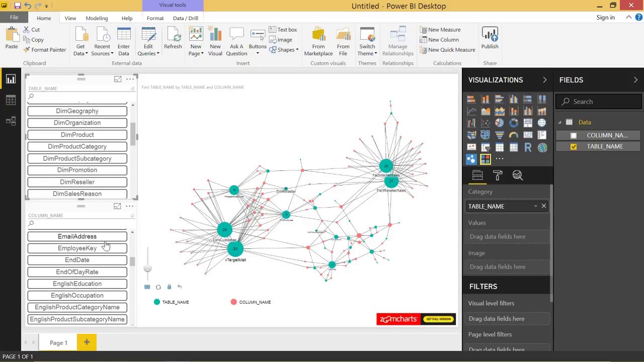Image resolution: width=644 pixels, height=362 pixels.
Task: Toggle COLUMN_NAME legend entry in chart
Action: click(251, 302)
